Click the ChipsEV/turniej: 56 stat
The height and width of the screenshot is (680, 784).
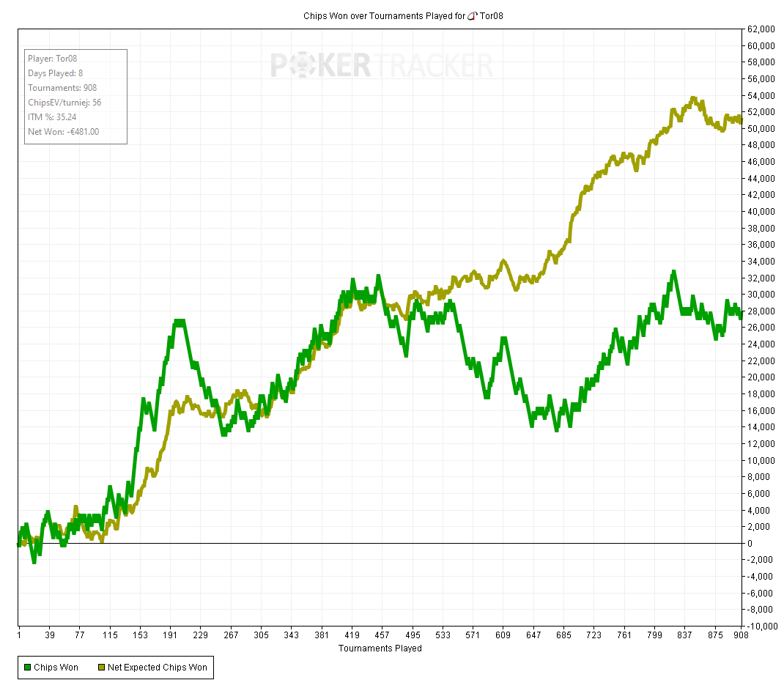tap(64, 103)
